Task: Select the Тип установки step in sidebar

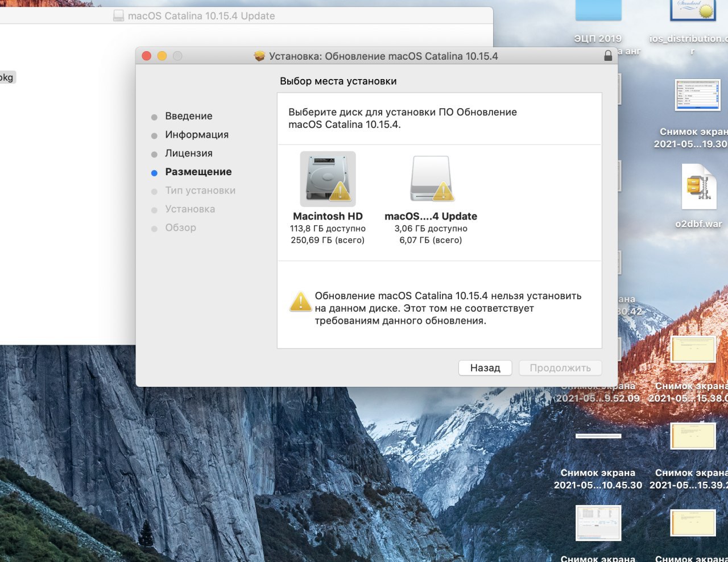Action: (x=200, y=191)
